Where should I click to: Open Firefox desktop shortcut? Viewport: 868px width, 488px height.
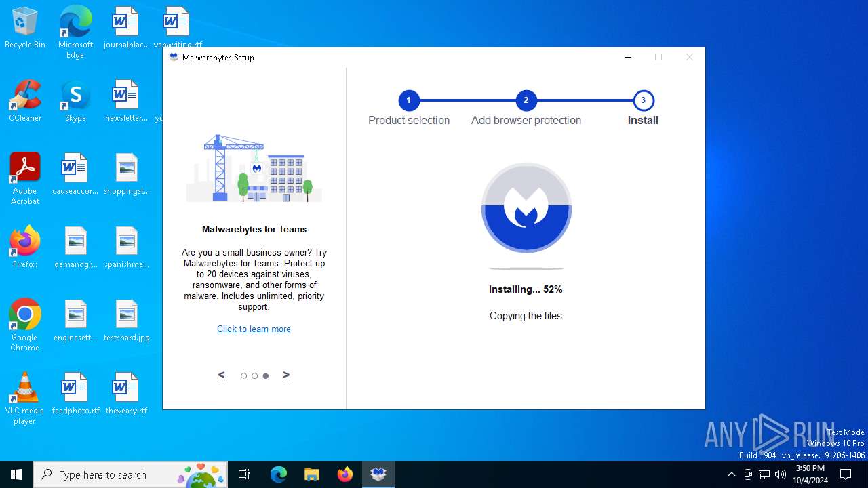25,248
